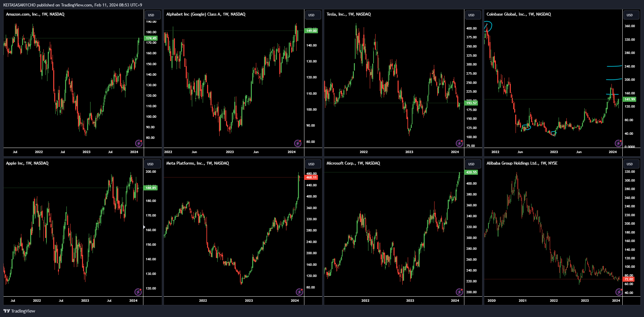Click the lightning icon on the Meta chart

299,292
